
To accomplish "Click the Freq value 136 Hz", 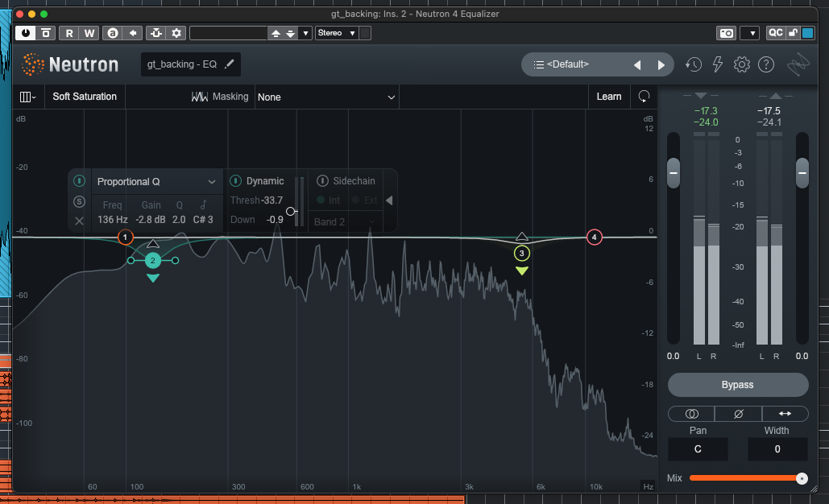I will click(x=113, y=219).
